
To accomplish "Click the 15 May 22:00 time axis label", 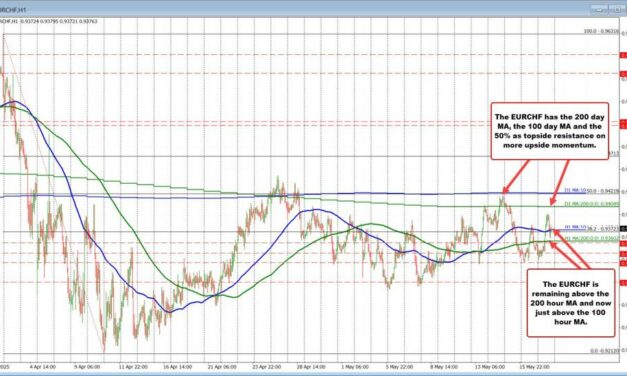I will coord(534,366).
